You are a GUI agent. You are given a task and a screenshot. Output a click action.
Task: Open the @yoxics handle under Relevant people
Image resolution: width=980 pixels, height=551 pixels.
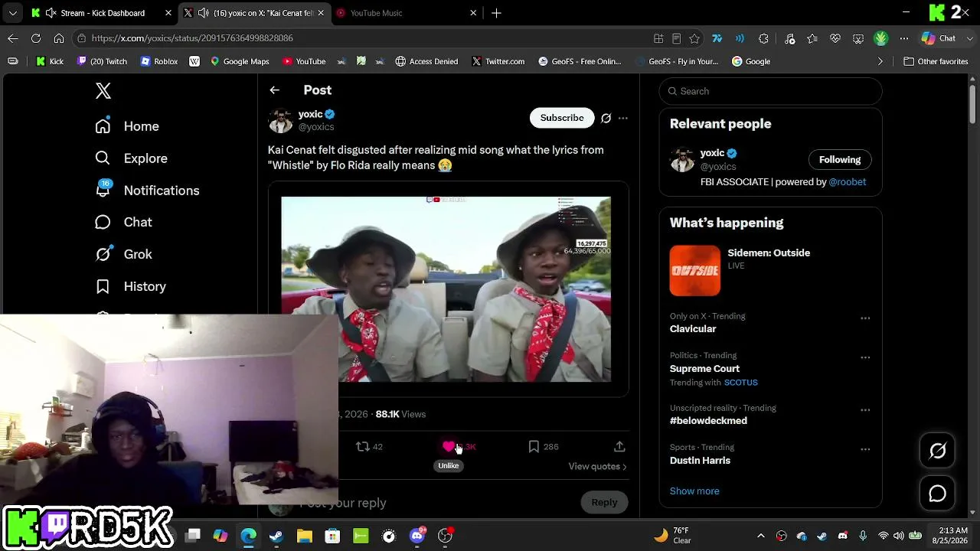click(x=718, y=167)
